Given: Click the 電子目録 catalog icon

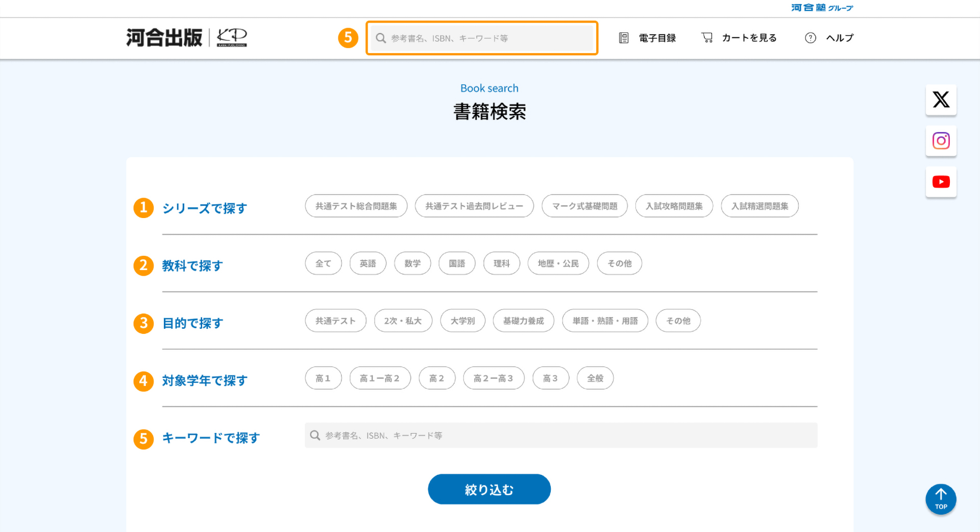Looking at the screenshot, I should coord(624,38).
